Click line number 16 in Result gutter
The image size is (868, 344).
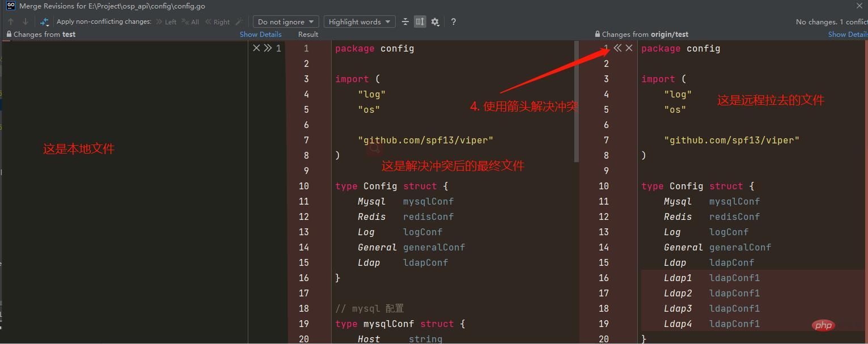click(304, 278)
